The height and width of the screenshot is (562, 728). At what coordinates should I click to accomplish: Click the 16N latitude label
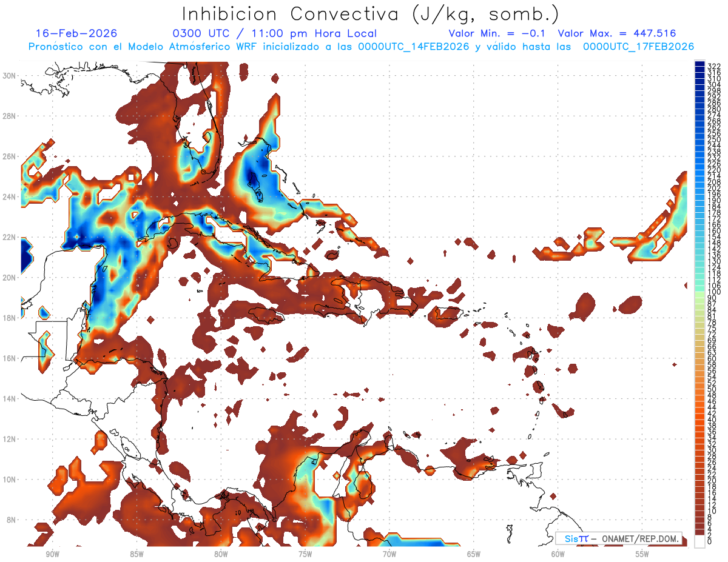click(x=10, y=358)
